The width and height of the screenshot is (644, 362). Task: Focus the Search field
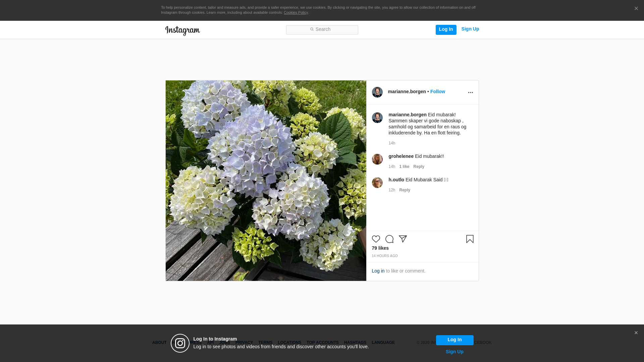click(322, 30)
